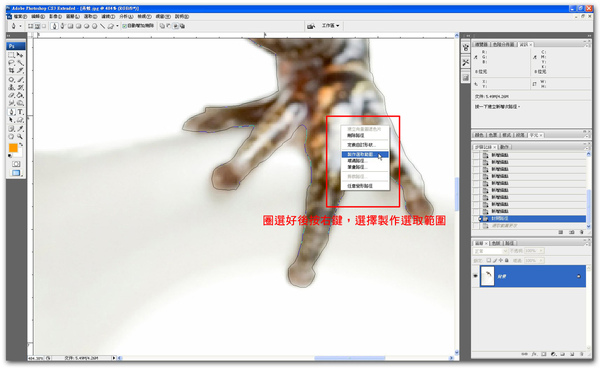Screen dimensions: 600x368
Task: Toggle 自動增加/刪除 checkbox
Action: click(124, 26)
